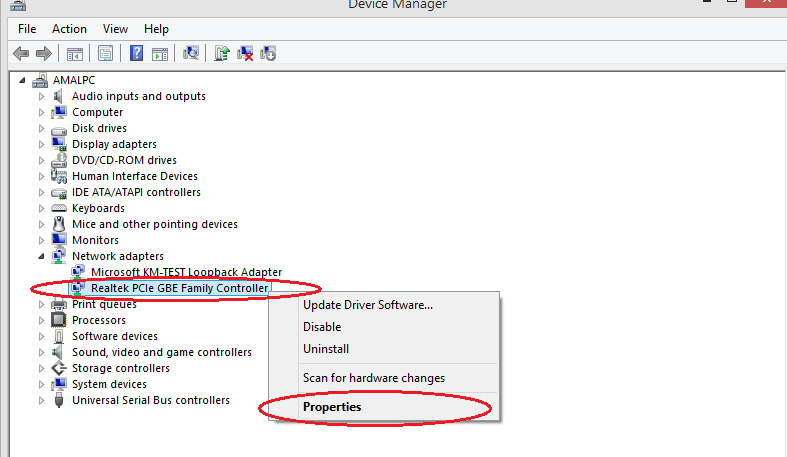The height and width of the screenshot is (457, 787).
Task: Click the Uninstall device toolbar icon (red X)
Action: click(245, 53)
